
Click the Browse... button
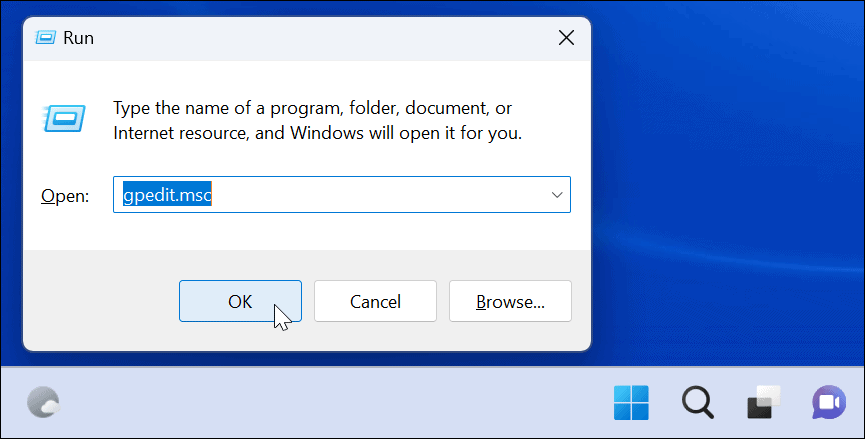tap(510, 301)
